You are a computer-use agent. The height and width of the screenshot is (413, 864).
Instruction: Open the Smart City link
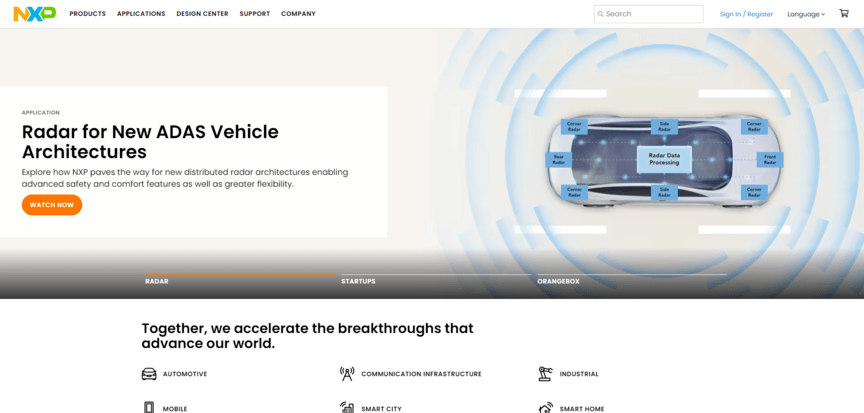[381, 409]
